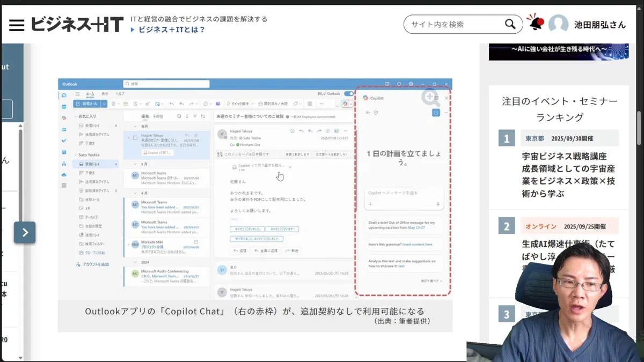644x362 pixels.
Task: Click the zoom magnifier overlay on the article image
Action: tap(430, 97)
